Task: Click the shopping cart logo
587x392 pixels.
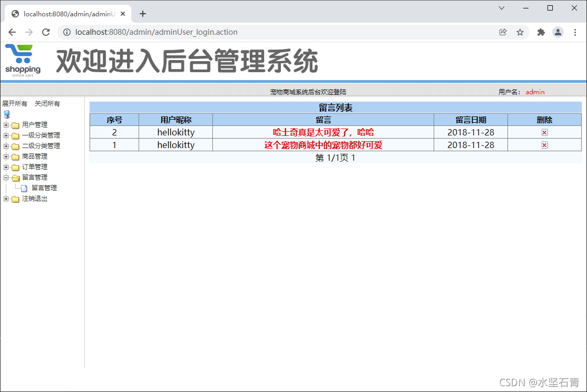Action: tap(23, 60)
